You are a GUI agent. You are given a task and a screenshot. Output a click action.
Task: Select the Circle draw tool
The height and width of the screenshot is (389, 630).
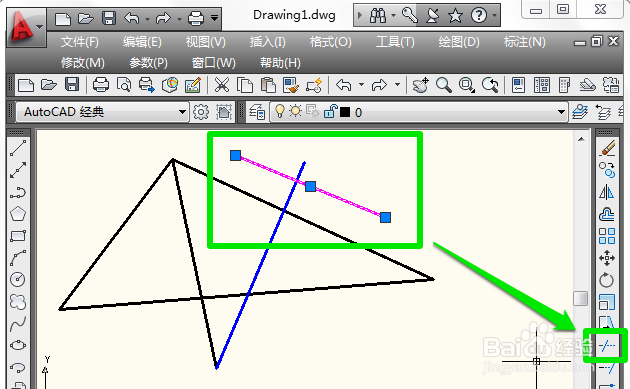pos(18,279)
